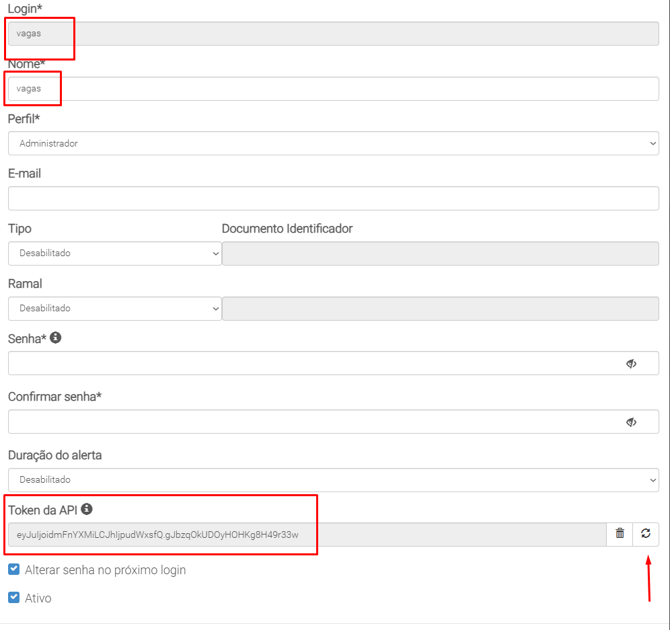Toggle the Ativo checkbox
This screenshot has width=670, height=630.
[14, 598]
